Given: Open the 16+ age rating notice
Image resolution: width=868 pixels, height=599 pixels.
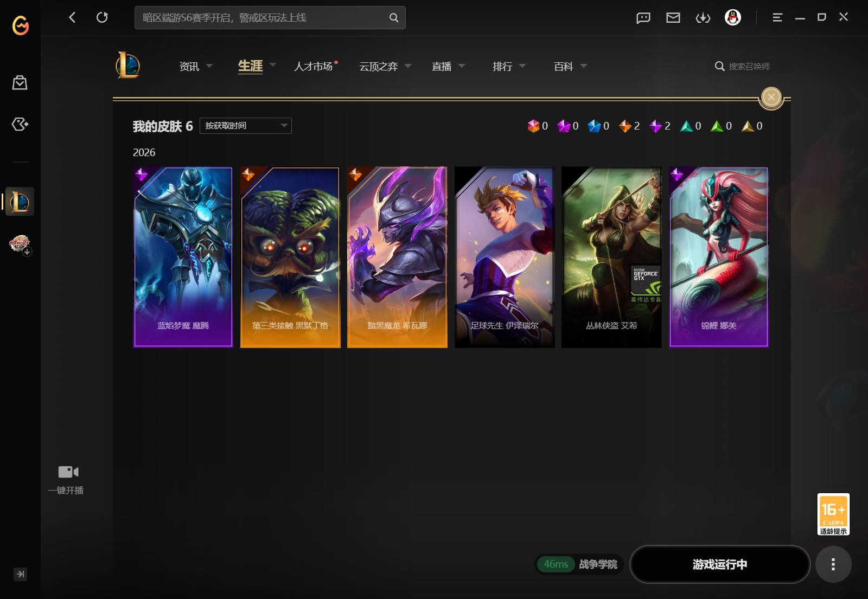Looking at the screenshot, I should click(x=833, y=514).
